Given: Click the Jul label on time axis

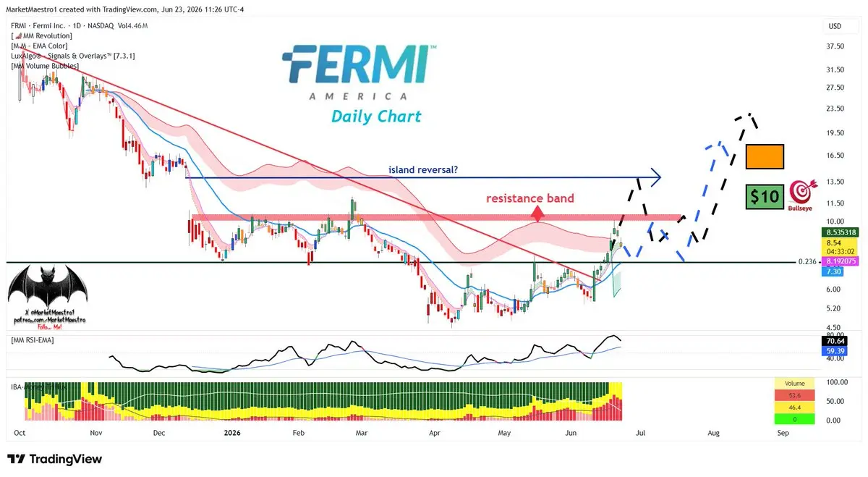Looking at the screenshot, I should [x=640, y=433].
